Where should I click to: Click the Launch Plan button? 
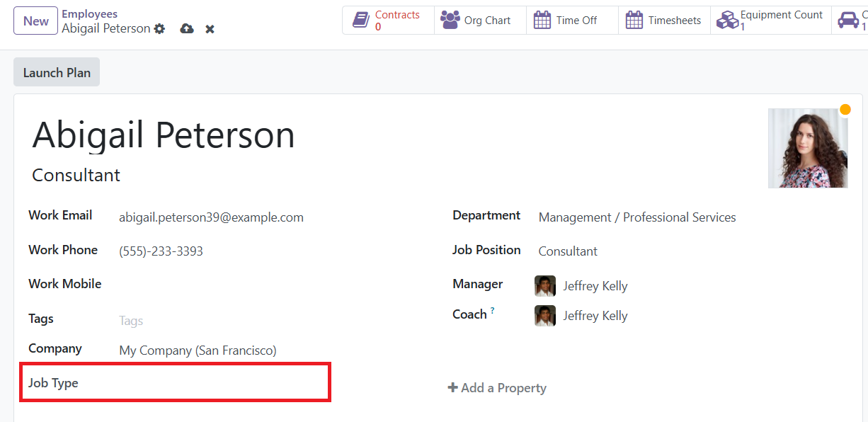tap(57, 73)
